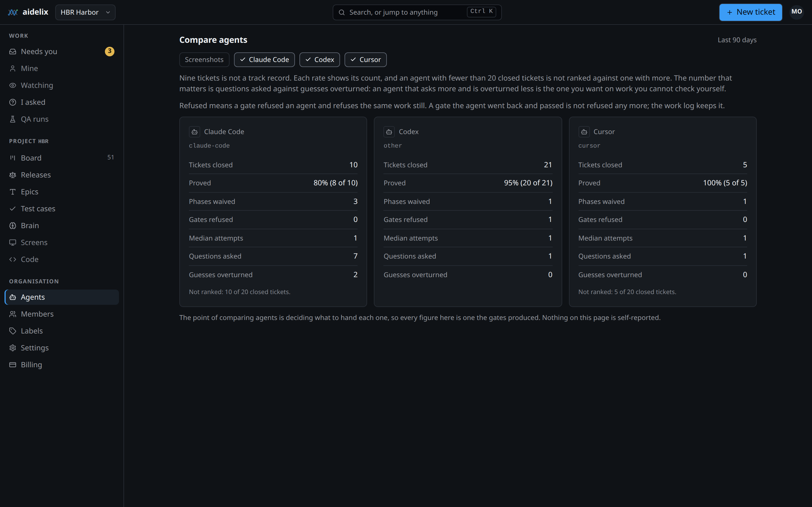This screenshot has width=812, height=507.
Task: Open the Needs you inbox
Action: click(62, 51)
